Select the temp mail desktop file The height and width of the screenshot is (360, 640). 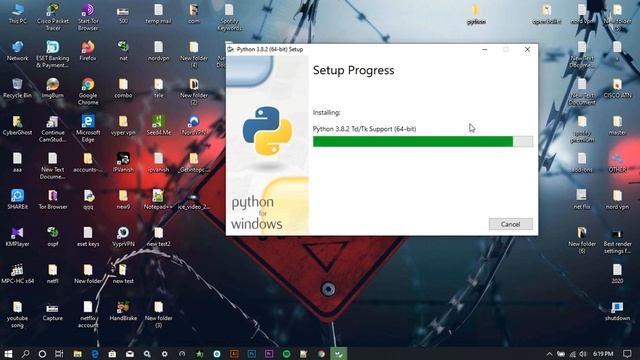tap(158, 14)
